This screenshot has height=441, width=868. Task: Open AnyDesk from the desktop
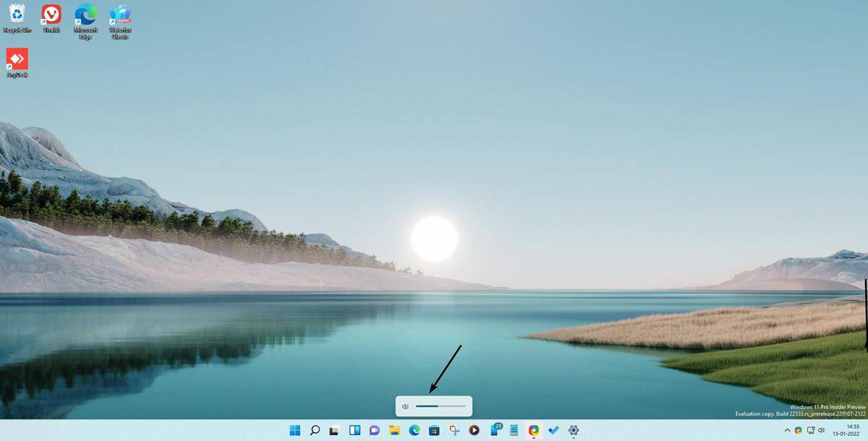point(16,58)
